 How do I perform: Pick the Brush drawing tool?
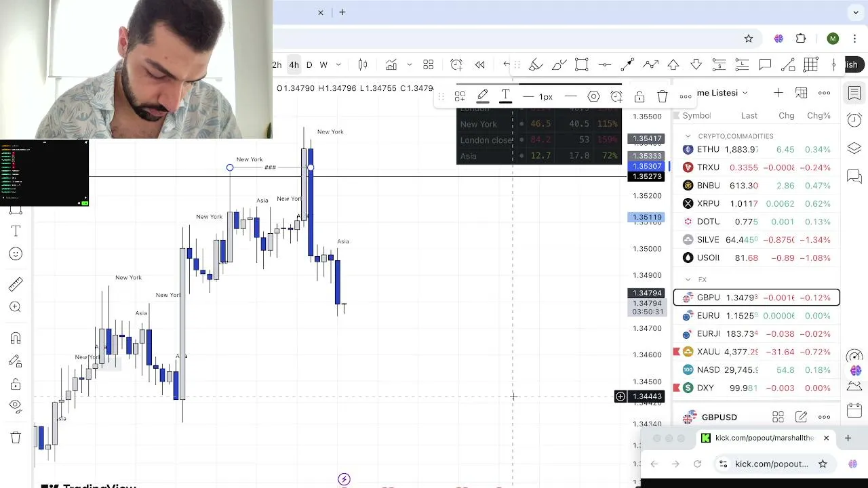(x=559, y=65)
